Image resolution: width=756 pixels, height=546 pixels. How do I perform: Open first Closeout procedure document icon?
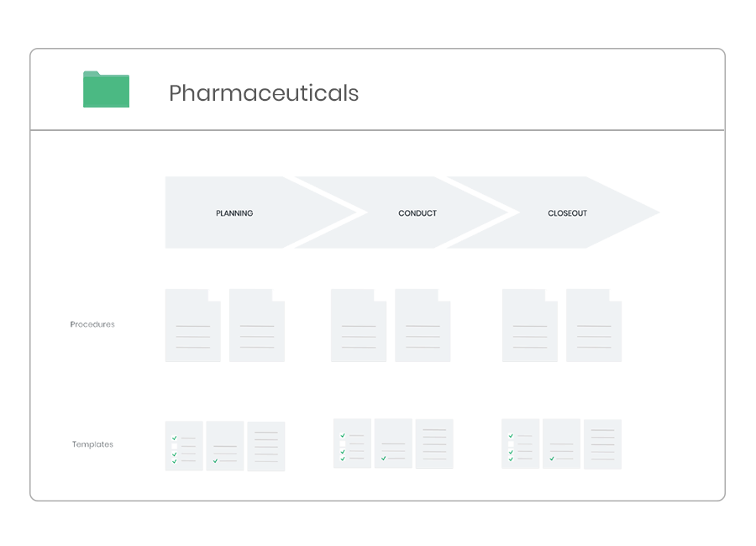530,326
